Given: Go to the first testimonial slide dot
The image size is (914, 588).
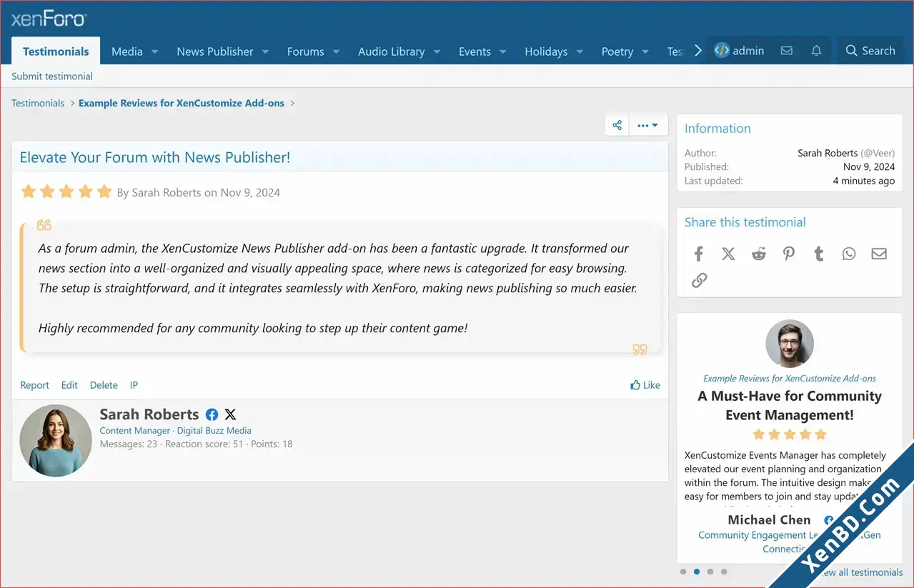Looking at the screenshot, I should tap(683, 572).
